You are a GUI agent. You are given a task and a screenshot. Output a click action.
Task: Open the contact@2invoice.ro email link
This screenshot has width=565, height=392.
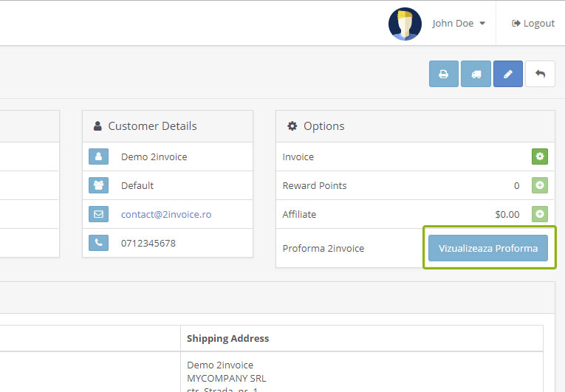click(166, 214)
